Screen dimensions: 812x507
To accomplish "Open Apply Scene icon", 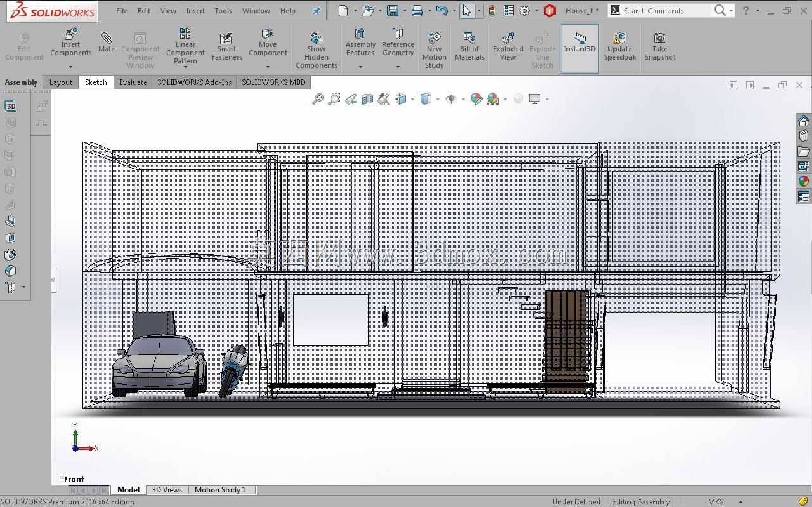I will pyautogui.click(x=493, y=99).
